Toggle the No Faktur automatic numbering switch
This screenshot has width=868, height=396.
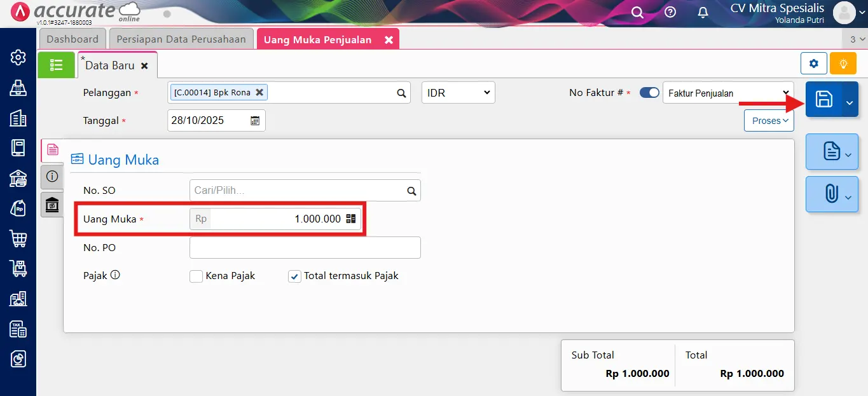(649, 93)
